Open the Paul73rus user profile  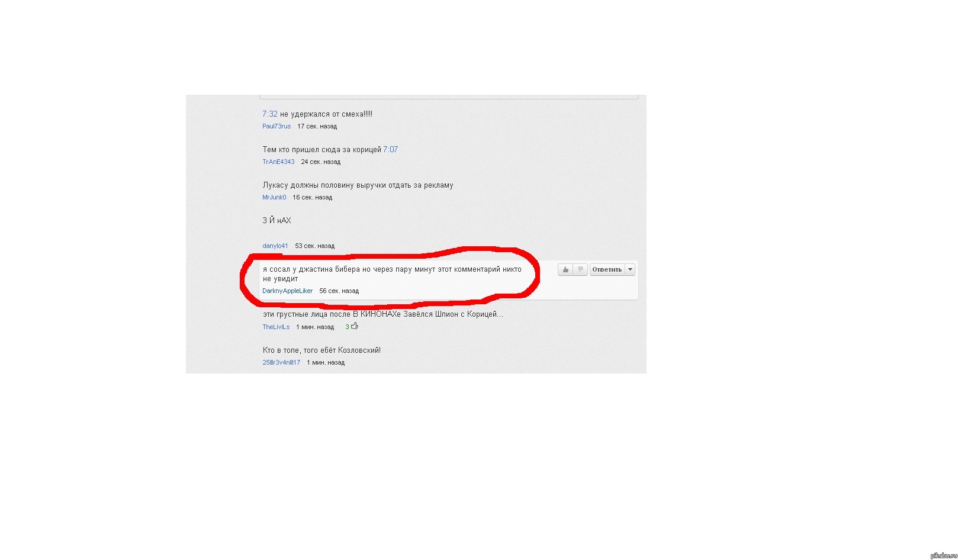[x=277, y=126]
